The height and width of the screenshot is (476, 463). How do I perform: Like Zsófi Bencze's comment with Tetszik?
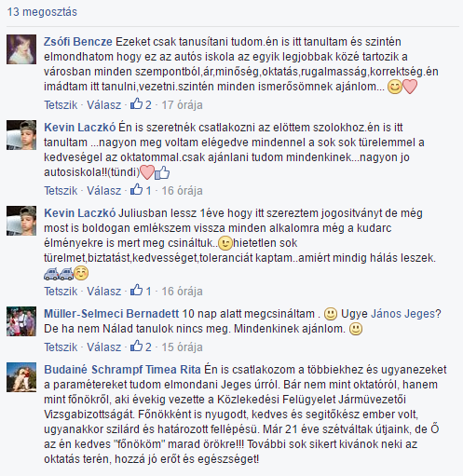click(x=61, y=105)
